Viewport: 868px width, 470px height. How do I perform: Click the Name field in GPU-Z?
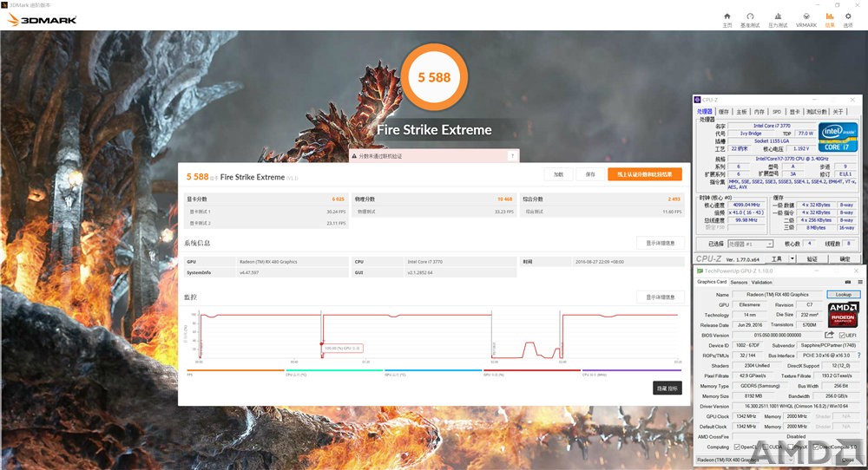pos(777,295)
